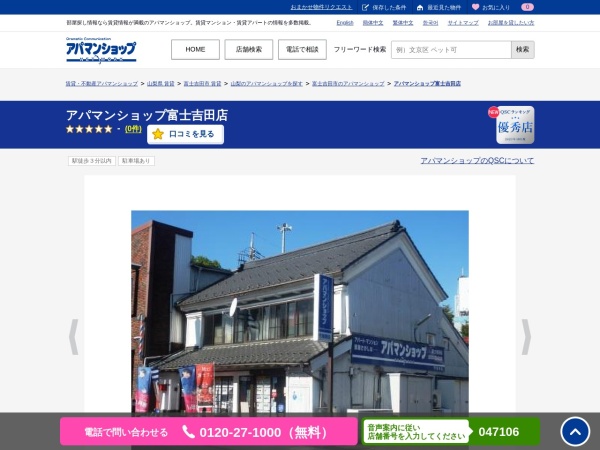Click the 駐車場あり tag
This screenshot has width=600, height=450.
[136, 161]
